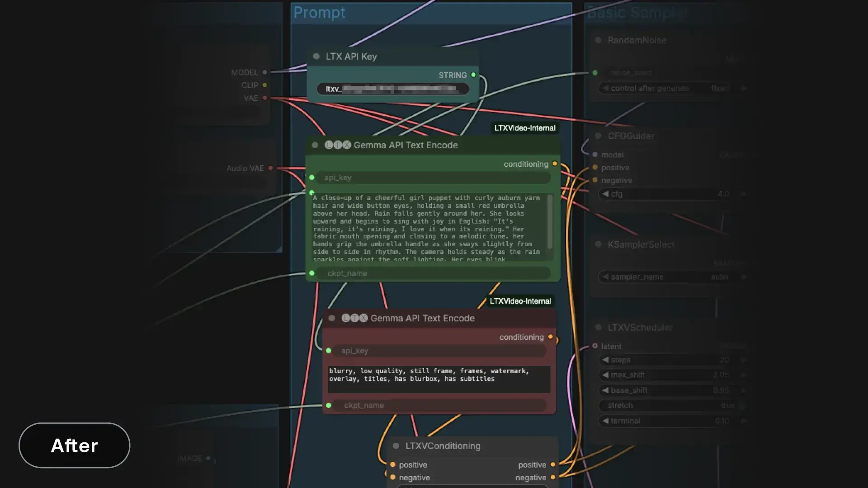Click the conditioning output socket on green node
868x488 pixels.
coord(555,164)
